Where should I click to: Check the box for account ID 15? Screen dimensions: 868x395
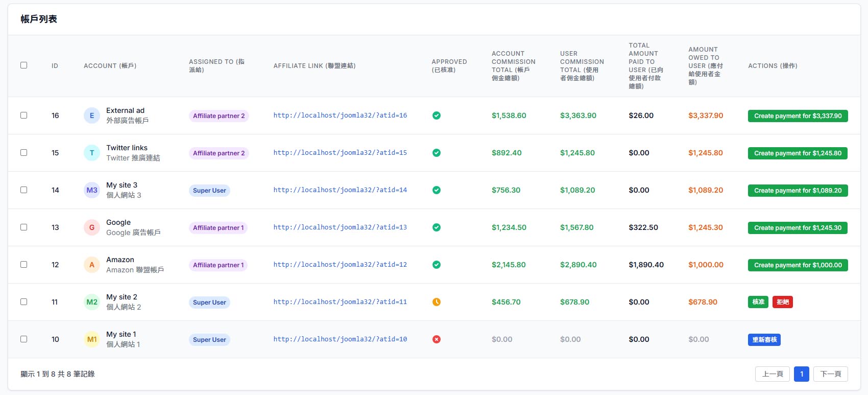coord(23,152)
